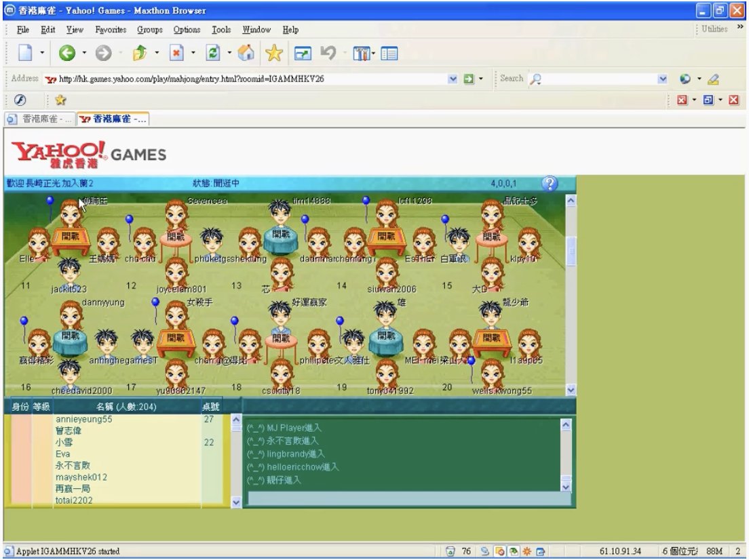The height and width of the screenshot is (560, 749).
Task: Refresh the page with the green arrows icon
Action: [x=212, y=52]
